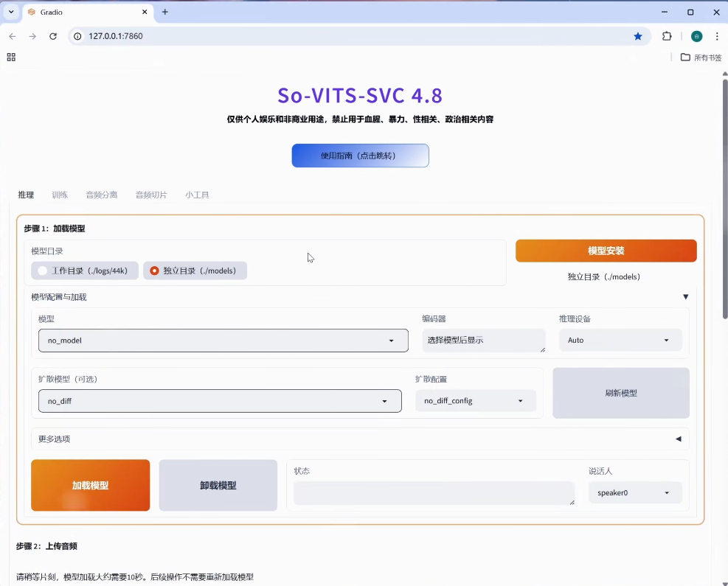Click the 刷新模型 button
Viewport: 728px width, 586px height.
click(x=621, y=393)
